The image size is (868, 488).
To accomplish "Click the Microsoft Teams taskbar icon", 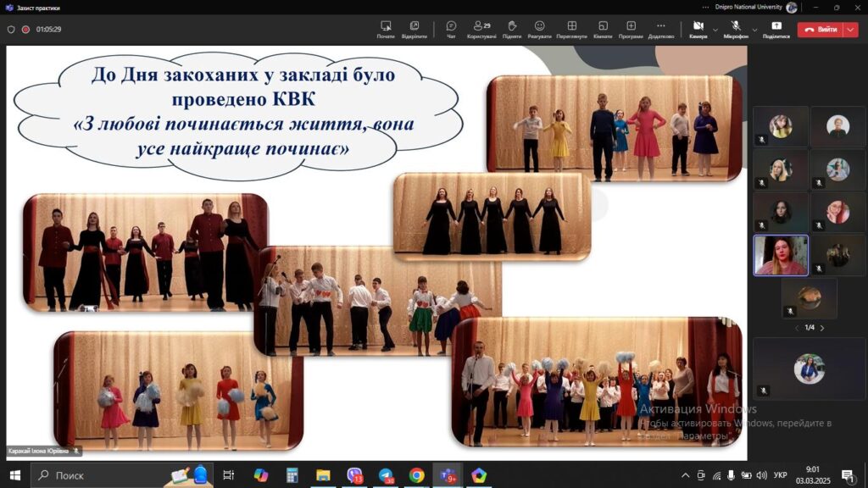I will click(x=448, y=475).
